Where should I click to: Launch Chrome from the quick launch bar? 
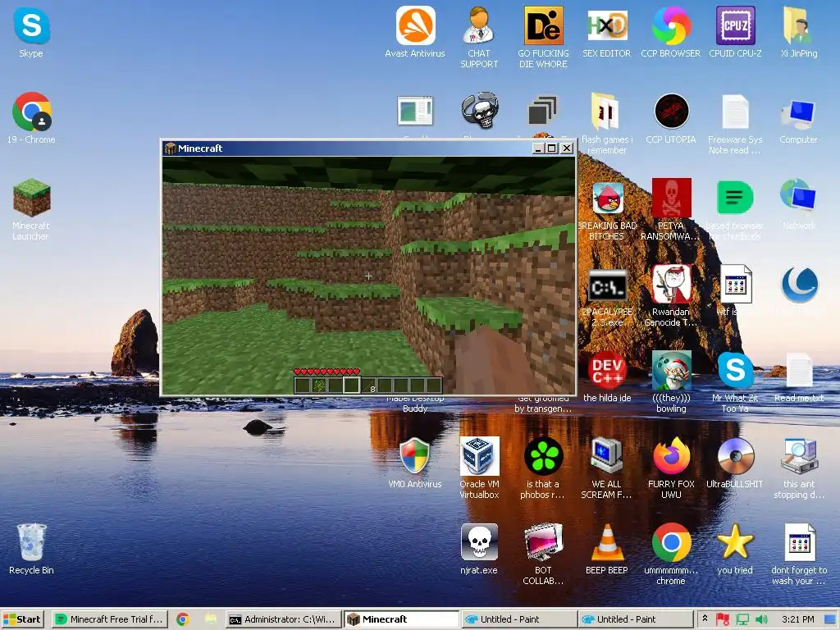pyautogui.click(x=183, y=619)
